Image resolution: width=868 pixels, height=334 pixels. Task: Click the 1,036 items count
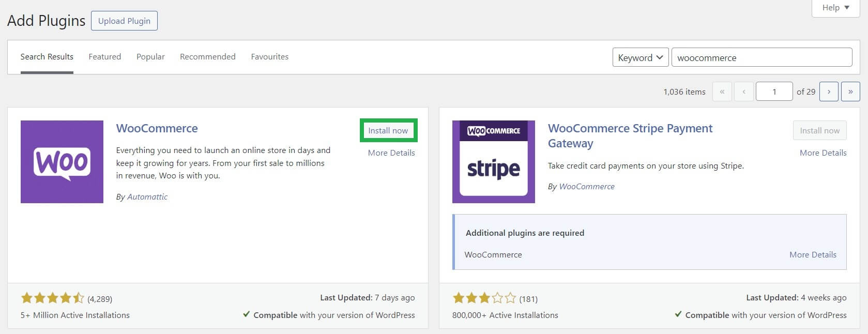pyautogui.click(x=684, y=92)
